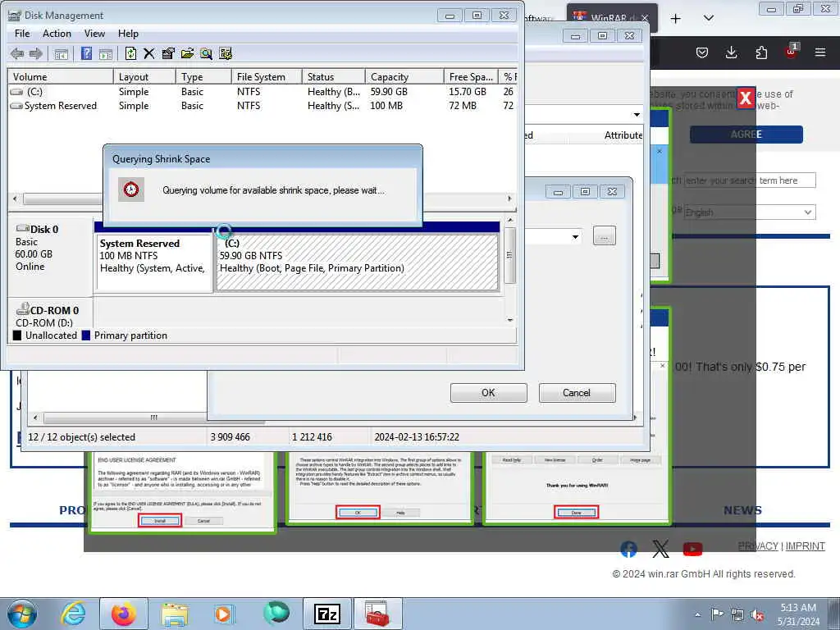Open the Firefox hamburger application menu
This screenshot has width=840, height=630.
tap(820, 52)
